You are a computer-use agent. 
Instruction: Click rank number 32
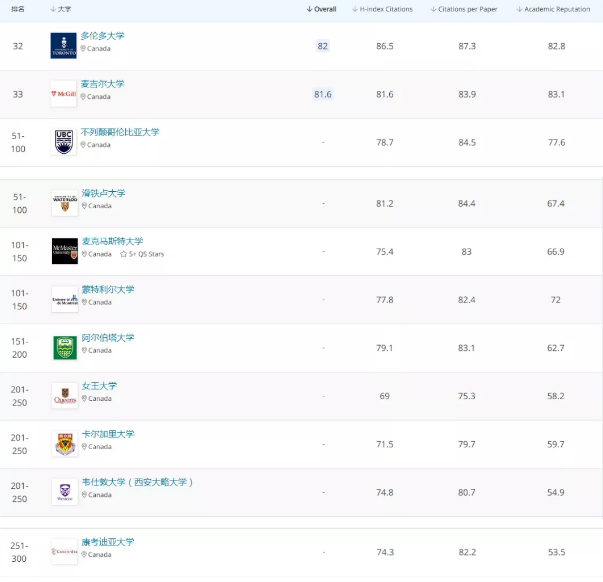18,46
